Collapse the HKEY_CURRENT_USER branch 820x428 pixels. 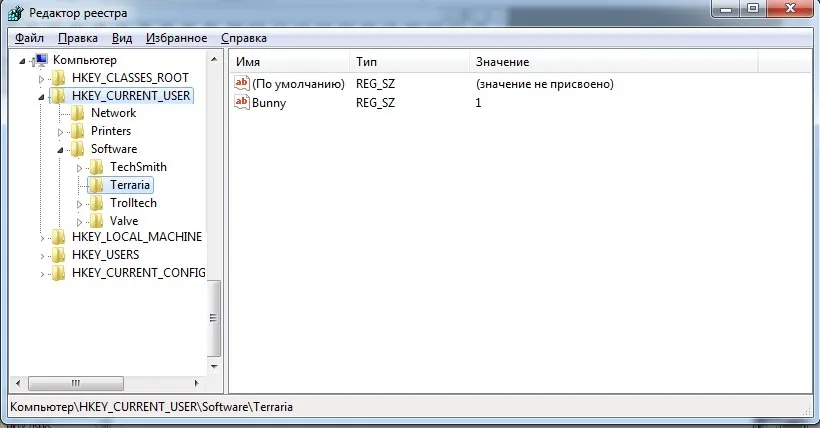pyautogui.click(x=41, y=96)
